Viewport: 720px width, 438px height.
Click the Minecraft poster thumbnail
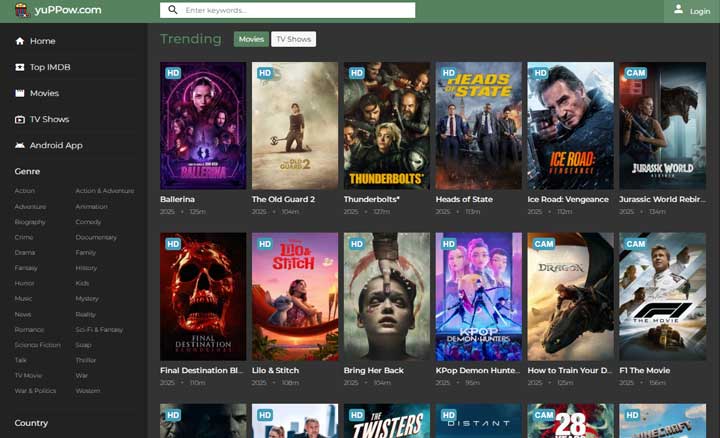coord(662,421)
